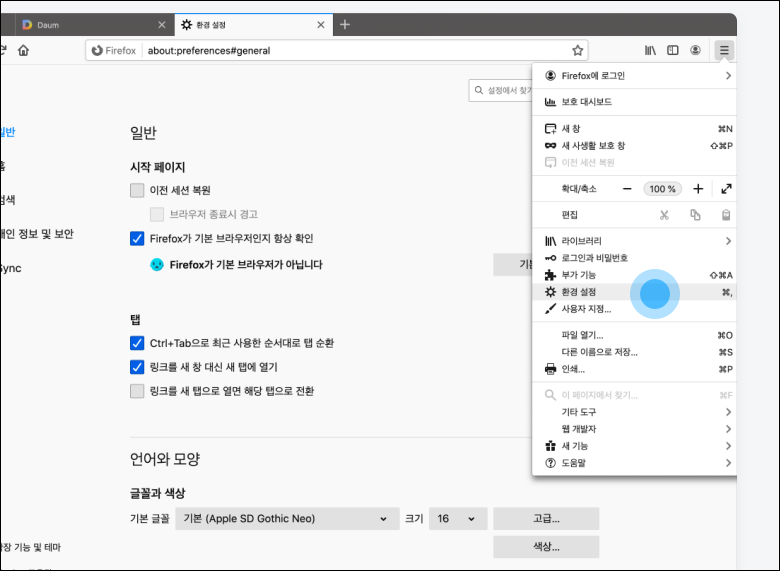Zoom in with the plus icon in menu
This screenshot has width=780, height=571.
click(x=698, y=189)
